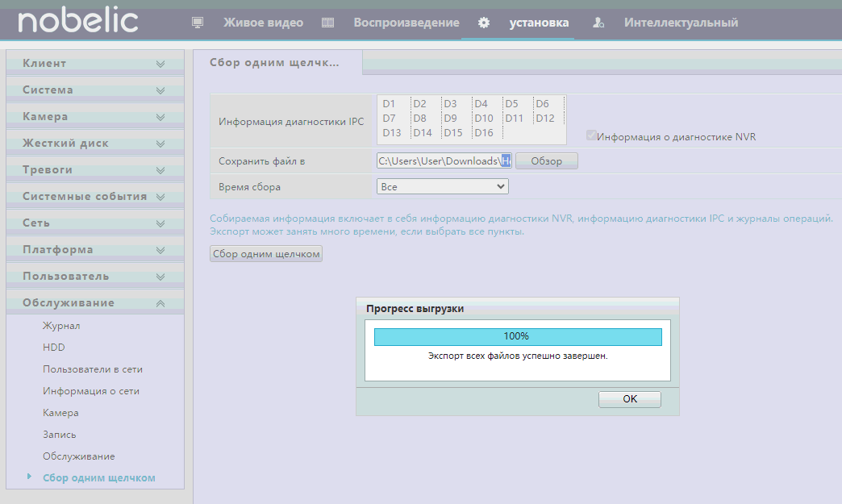The height and width of the screenshot is (504, 842).
Task: Collapse the Обслуживание section chevron
Action: pyautogui.click(x=160, y=303)
